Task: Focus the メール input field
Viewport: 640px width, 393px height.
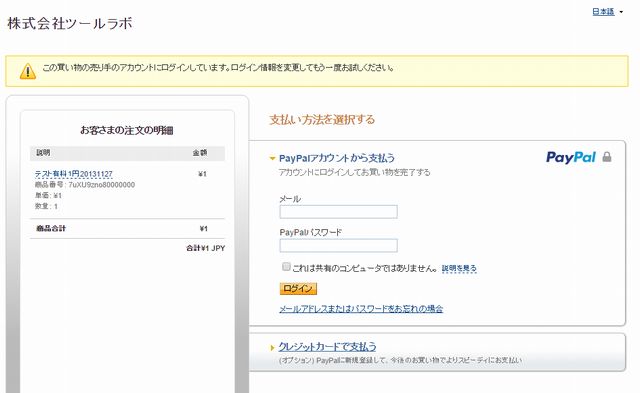Action: tap(338, 212)
